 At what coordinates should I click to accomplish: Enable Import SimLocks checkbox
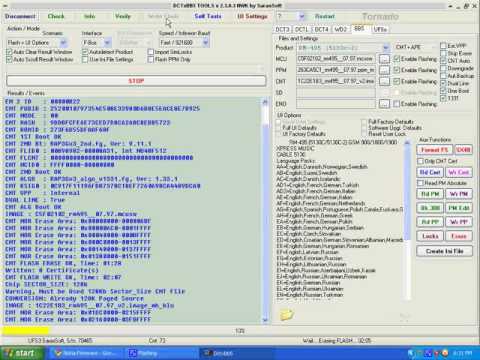[x=151, y=52]
